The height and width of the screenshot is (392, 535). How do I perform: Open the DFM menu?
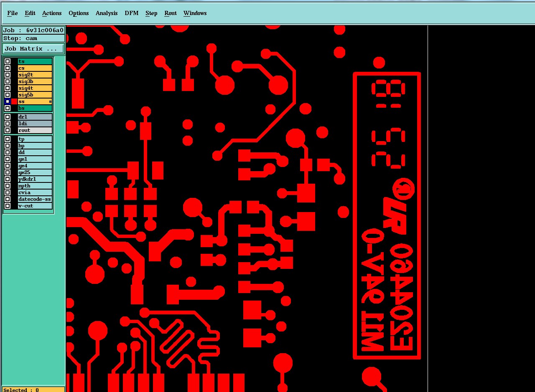132,13
